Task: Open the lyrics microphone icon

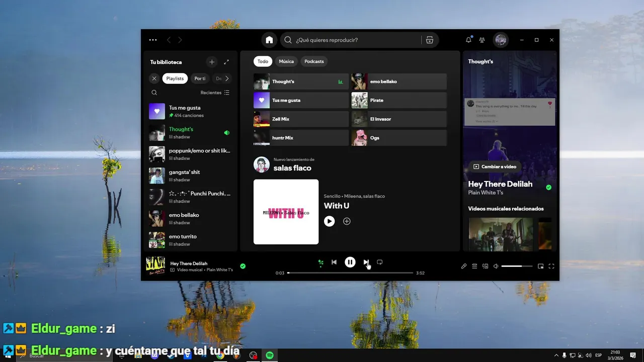Action: coord(464,266)
